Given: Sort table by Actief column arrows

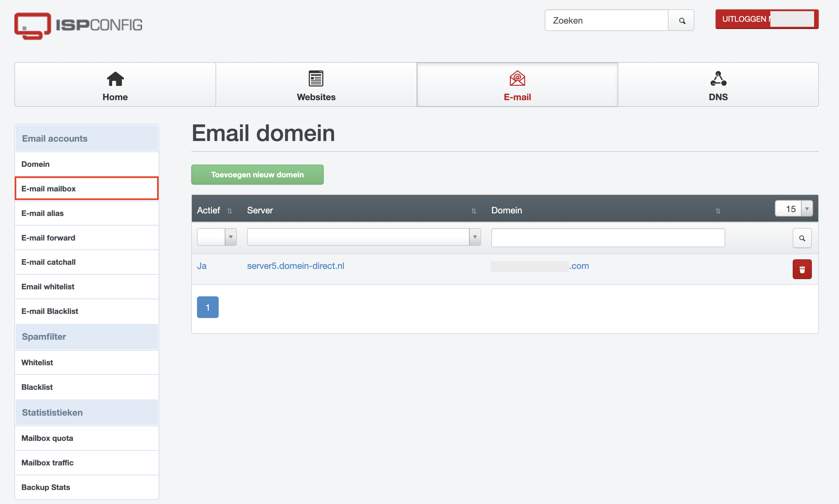Looking at the screenshot, I should [x=229, y=211].
